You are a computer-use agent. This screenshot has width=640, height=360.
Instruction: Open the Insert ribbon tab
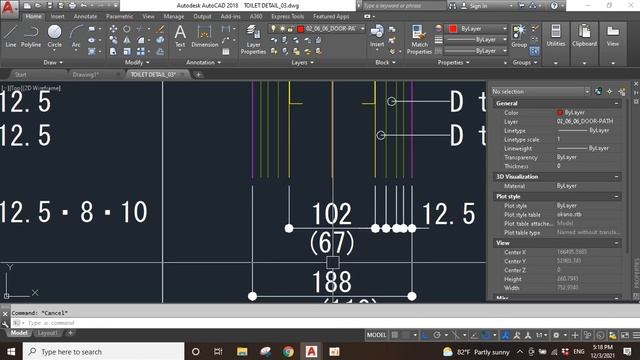coord(58,16)
